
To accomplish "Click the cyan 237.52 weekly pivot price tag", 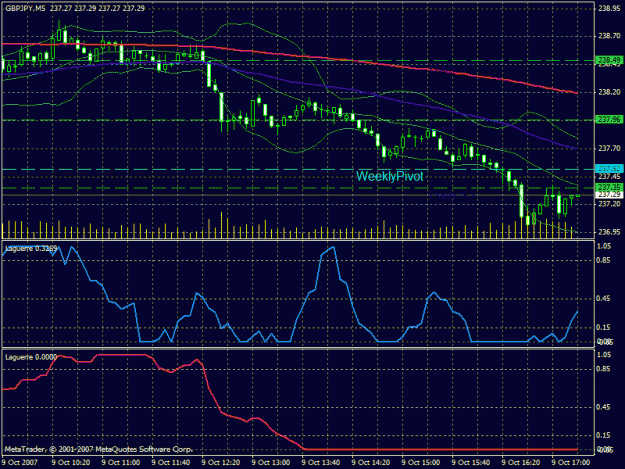I will pos(609,169).
